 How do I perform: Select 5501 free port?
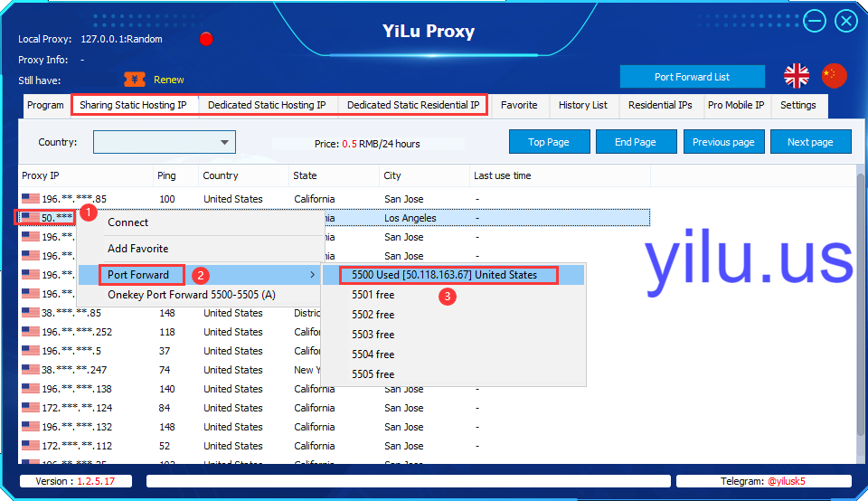pyautogui.click(x=373, y=295)
